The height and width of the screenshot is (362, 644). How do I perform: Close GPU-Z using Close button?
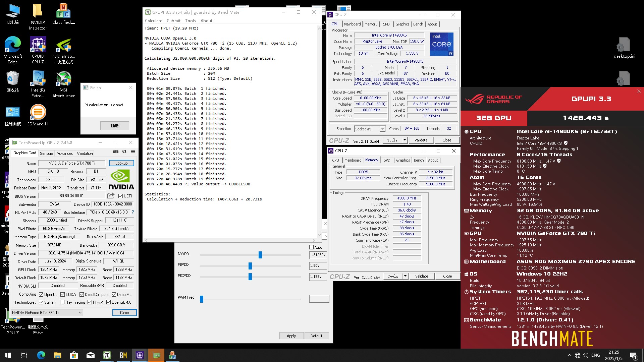124,313
